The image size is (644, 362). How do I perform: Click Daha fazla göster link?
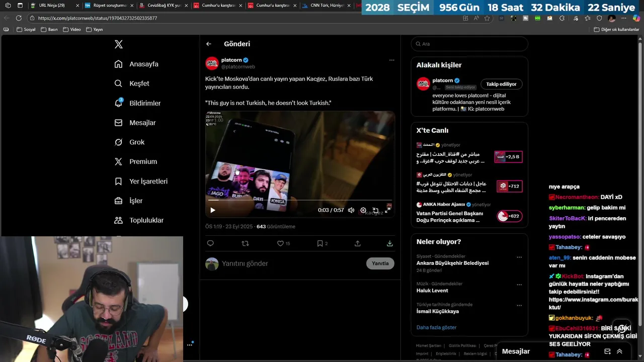[x=436, y=327]
